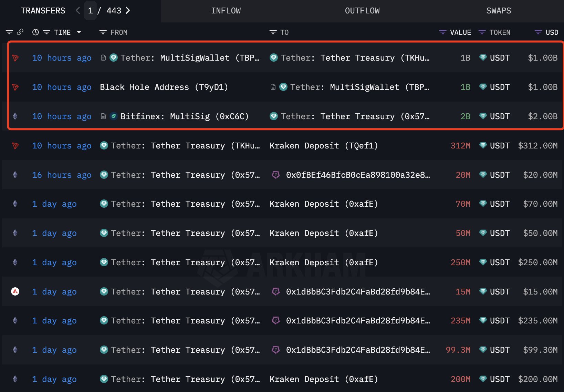Click the chain link filter icon
The height and width of the screenshot is (392, 564).
pos(20,32)
